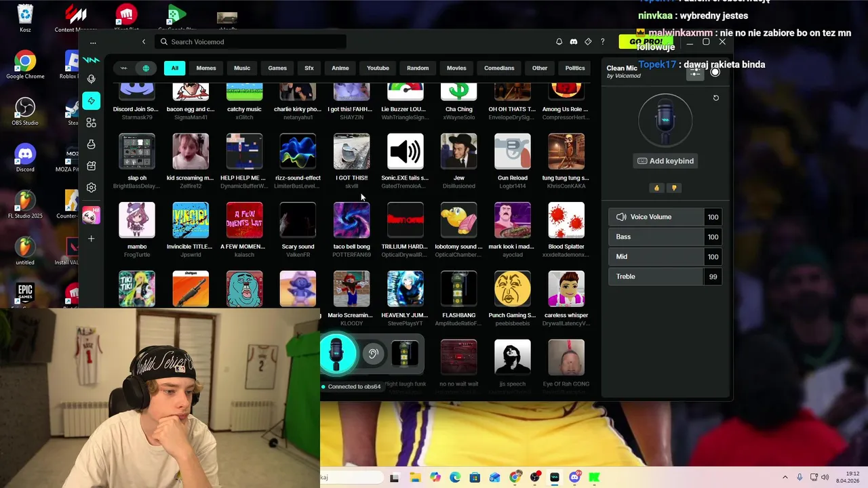Play the Blood Splatter sound
This screenshot has width=868, height=488.
pos(566,220)
